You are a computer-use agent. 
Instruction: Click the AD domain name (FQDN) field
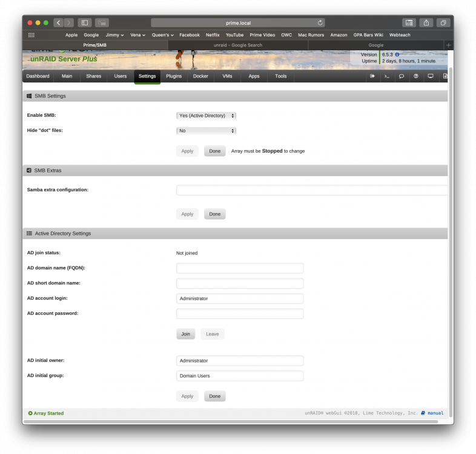coord(240,268)
